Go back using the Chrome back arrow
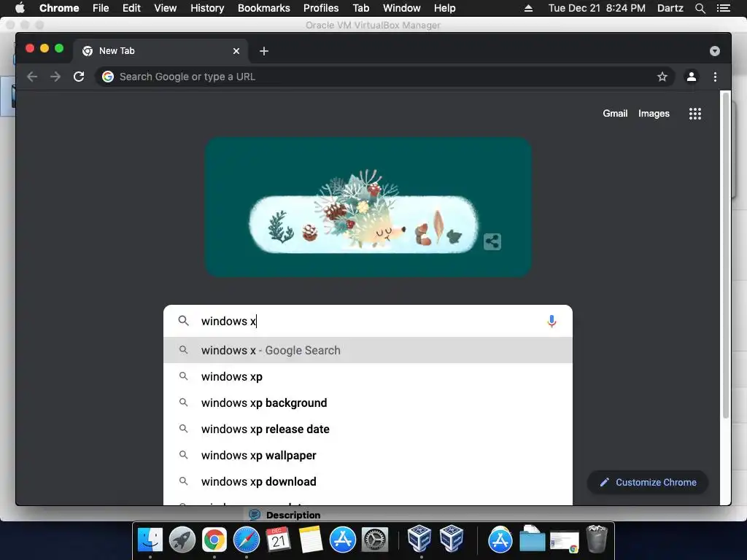 32,77
